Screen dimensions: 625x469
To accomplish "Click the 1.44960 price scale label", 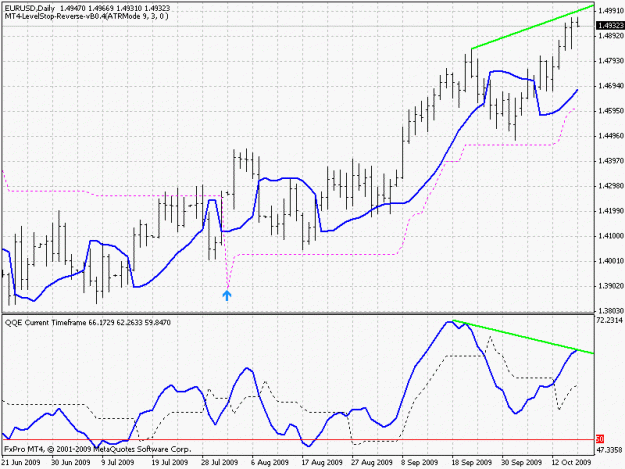I will tap(611, 136).
